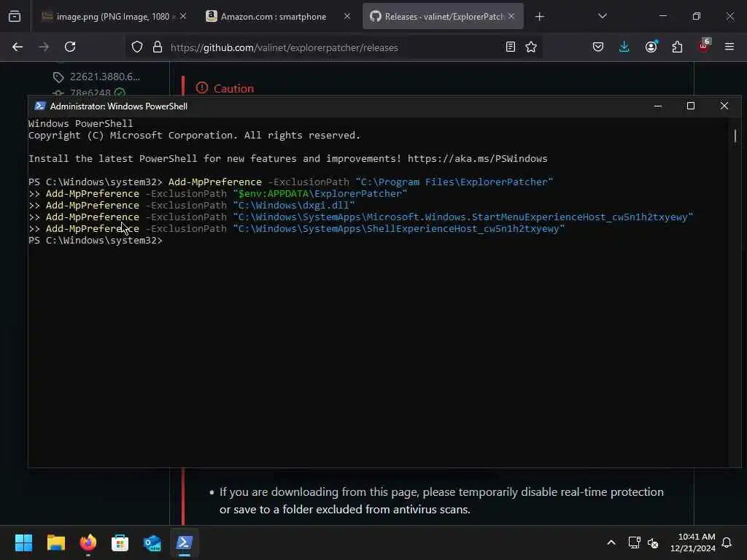Screen dimensions: 747x560
Task: Open File Explorer from taskbar
Action: [55, 542]
